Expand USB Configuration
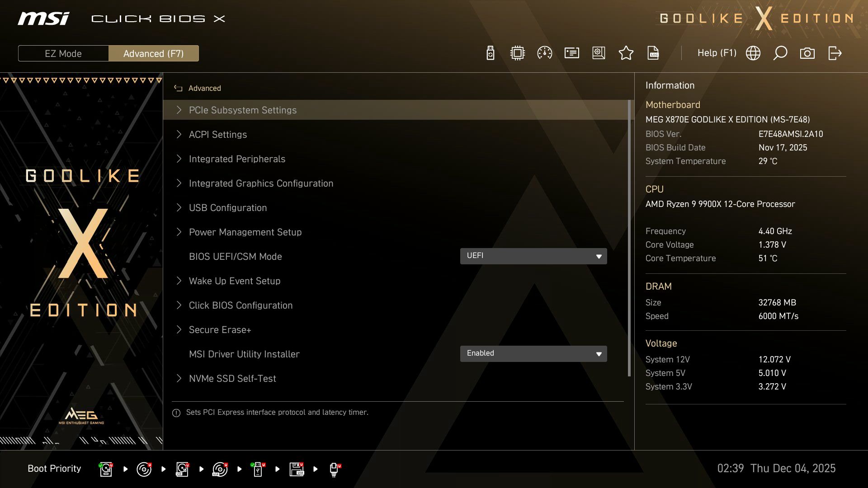Screen dimensions: 868x488 pyautogui.click(x=228, y=207)
